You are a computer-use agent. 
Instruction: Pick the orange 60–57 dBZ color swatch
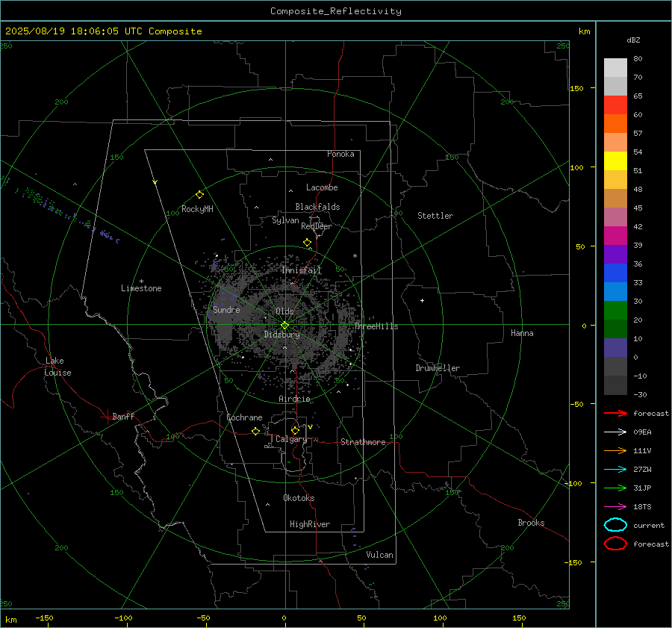pos(615,124)
